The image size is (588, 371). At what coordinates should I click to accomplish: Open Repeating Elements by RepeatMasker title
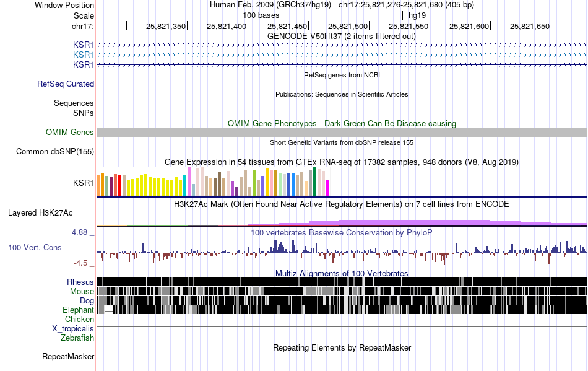(x=342, y=347)
